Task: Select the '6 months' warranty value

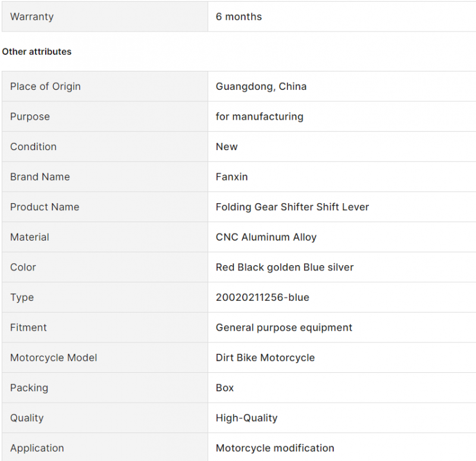Action: coord(239,17)
